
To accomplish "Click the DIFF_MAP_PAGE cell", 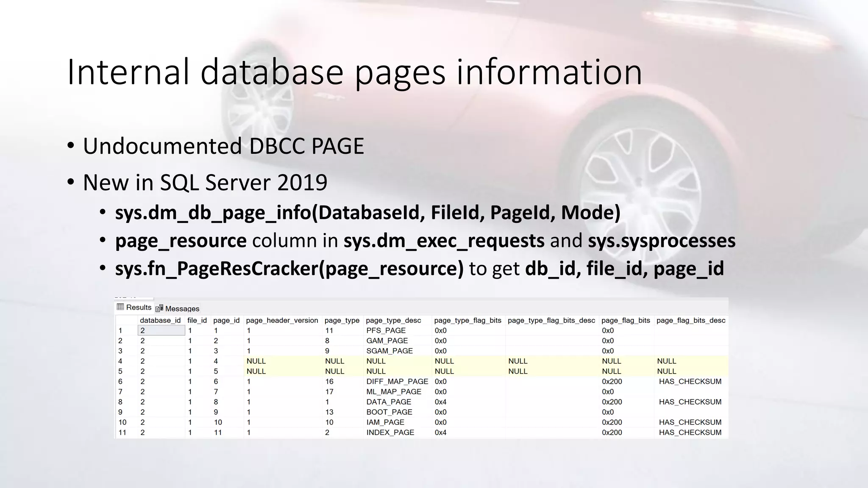I will click(x=397, y=381).
